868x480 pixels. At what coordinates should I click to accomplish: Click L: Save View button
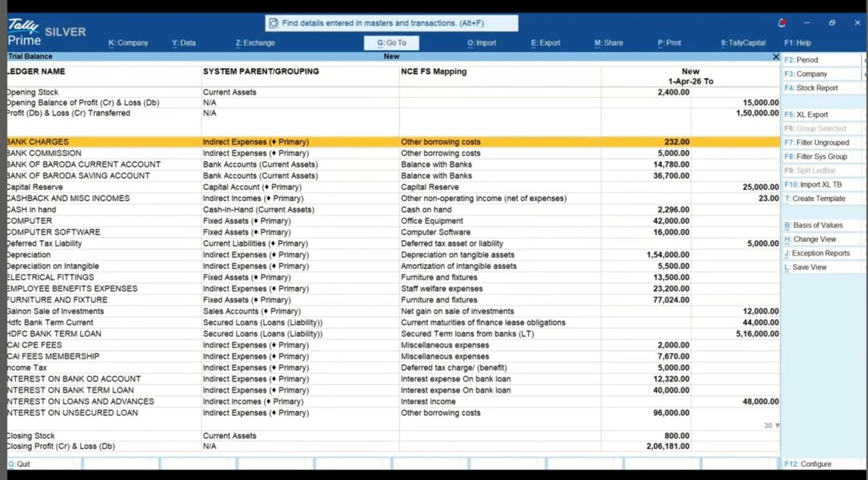(x=822, y=267)
